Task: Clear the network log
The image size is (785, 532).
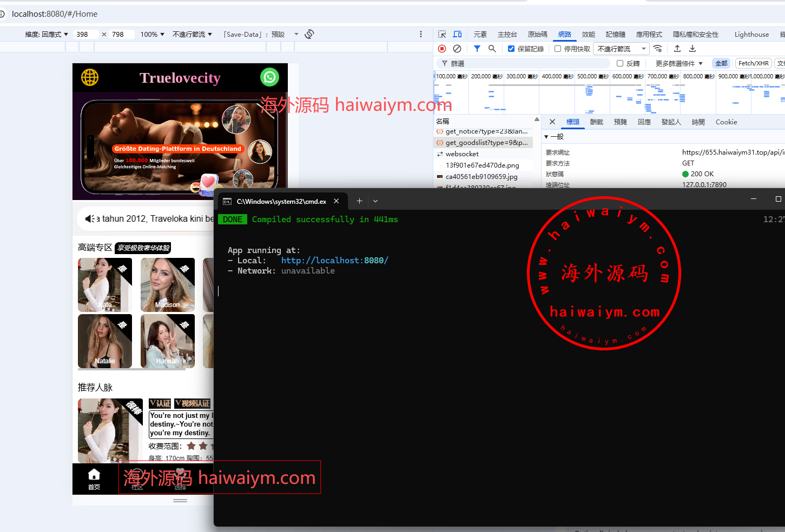Action: tap(457, 49)
